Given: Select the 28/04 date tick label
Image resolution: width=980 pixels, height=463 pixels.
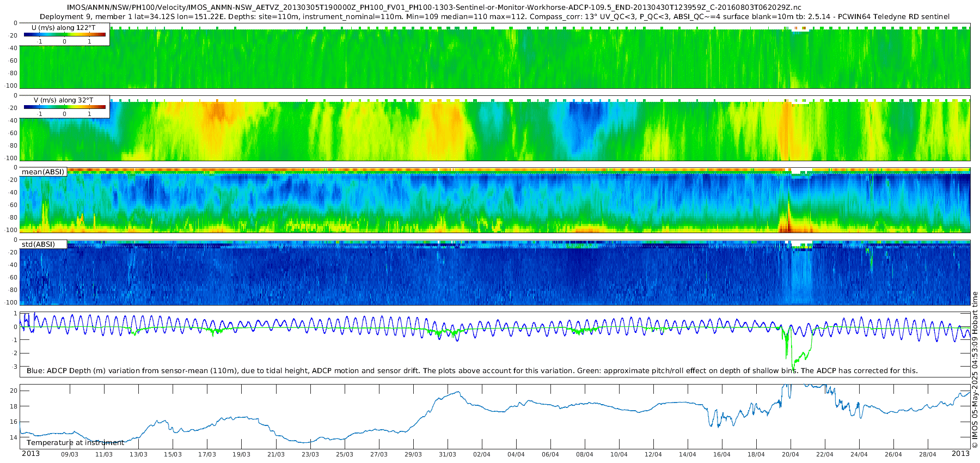Looking at the screenshot, I should coord(928,454).
